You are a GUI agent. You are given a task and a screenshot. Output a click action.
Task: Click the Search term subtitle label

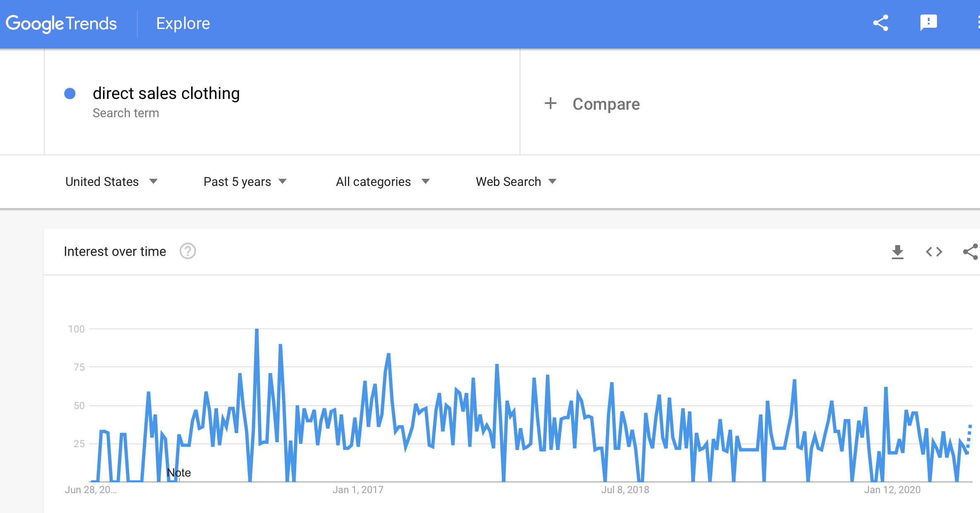click(x=126, y=113)
